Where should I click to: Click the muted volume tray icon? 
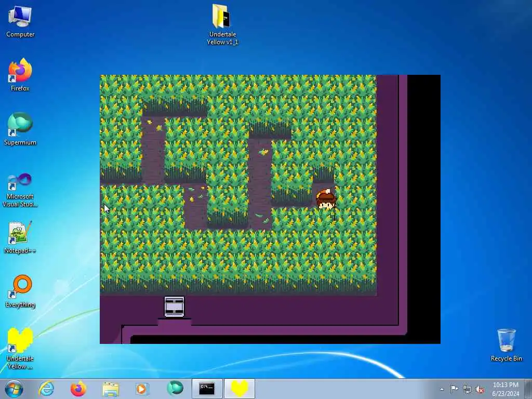pyautogui.click(x=480, y=389)
